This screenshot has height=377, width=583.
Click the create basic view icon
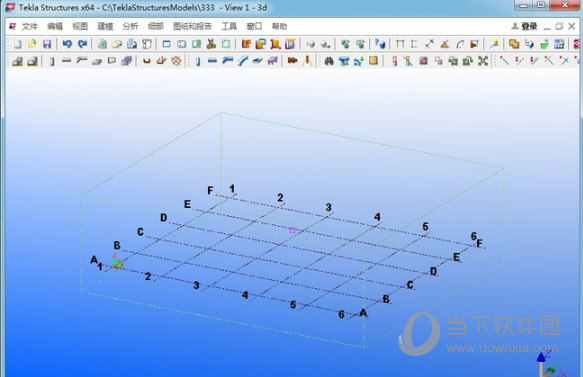(x=166, y=44)
